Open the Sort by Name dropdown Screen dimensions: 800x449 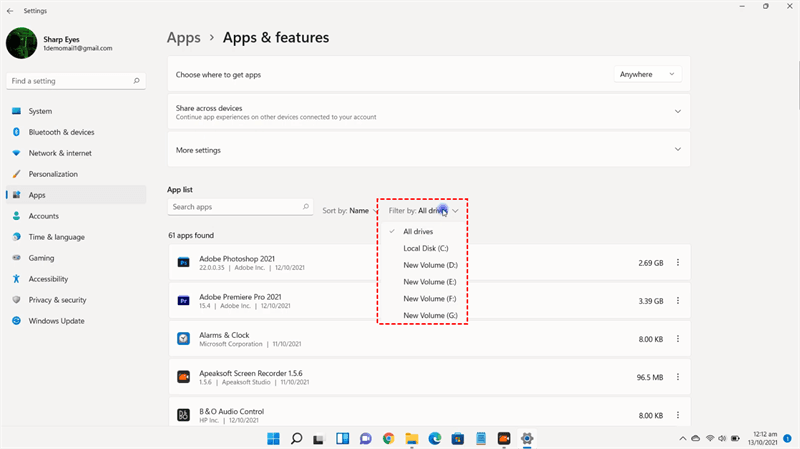pos(345,211)
